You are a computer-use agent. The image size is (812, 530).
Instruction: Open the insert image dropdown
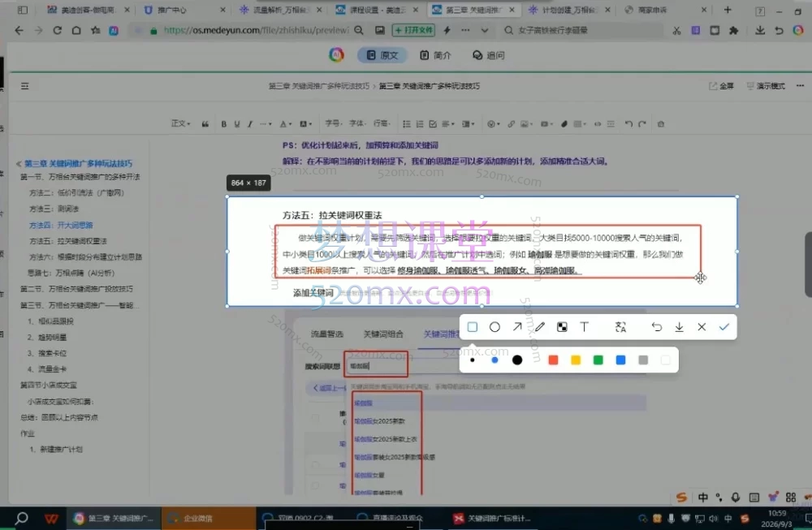click(x=527, y=124)
